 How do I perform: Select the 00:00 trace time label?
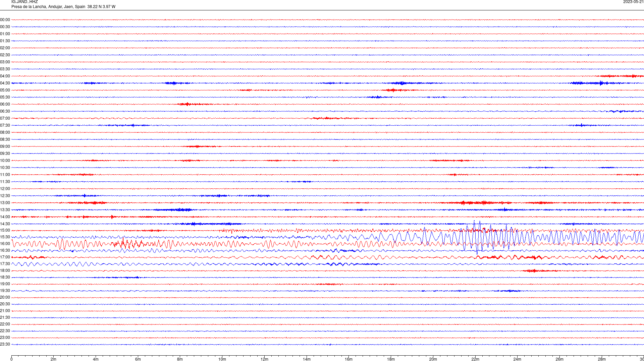coord(5,20)
